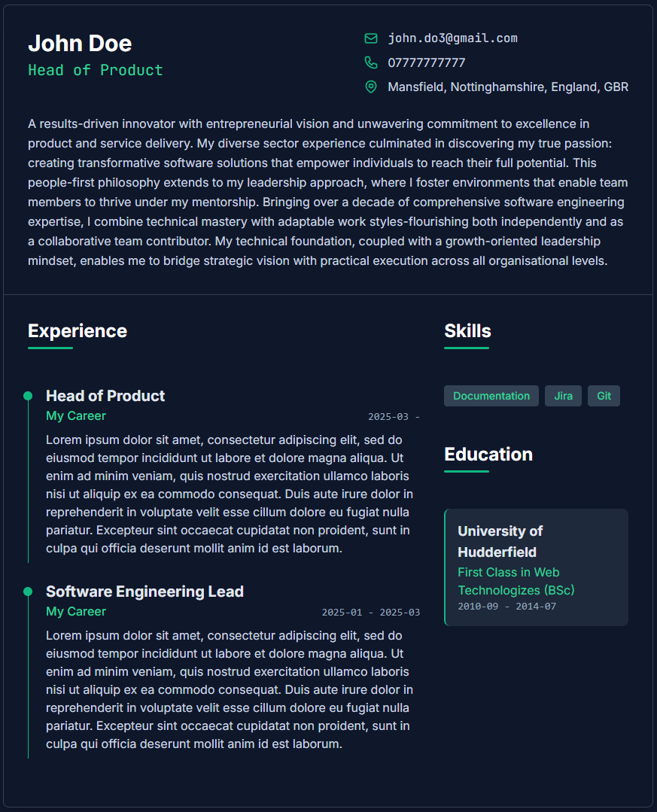Click the My Career label under Software Engineering Lead
Image resolution: width=657 pixels, height=812 pixels.
coord(76,612)
